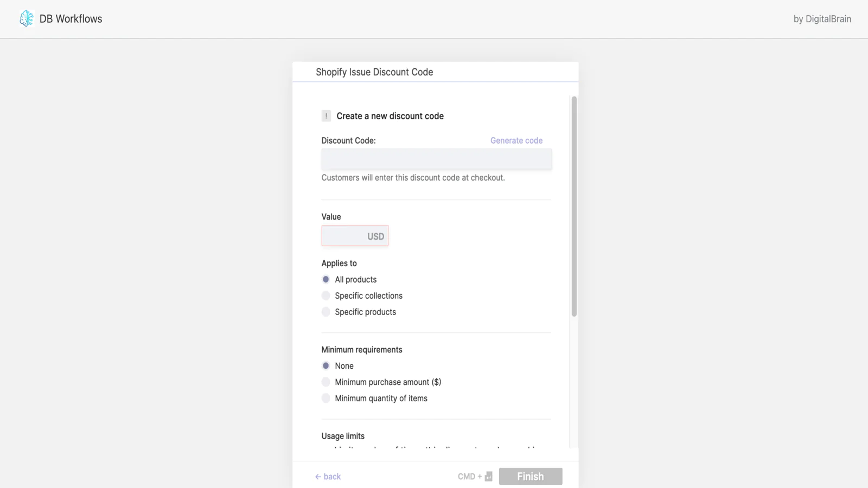Choose Specific collections under Applies to
The width and height of the screenshot is (868, 488).
point(325,296)
